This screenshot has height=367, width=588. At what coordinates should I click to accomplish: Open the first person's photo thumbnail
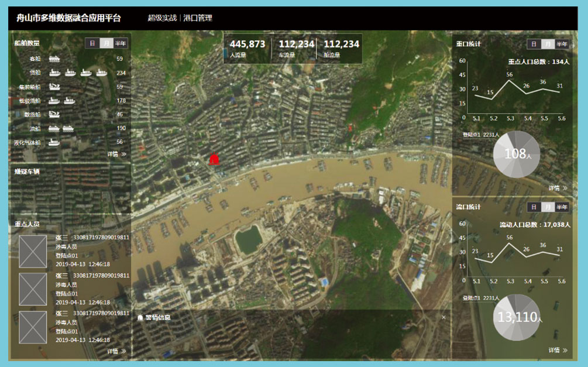click(x=33, y=252)
